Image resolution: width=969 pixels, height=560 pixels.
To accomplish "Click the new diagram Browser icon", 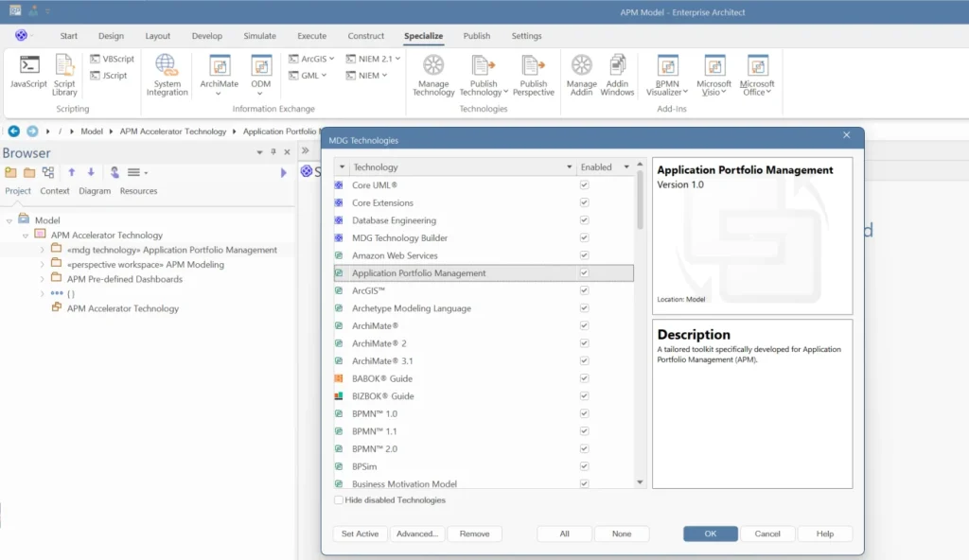I will 48,172.
